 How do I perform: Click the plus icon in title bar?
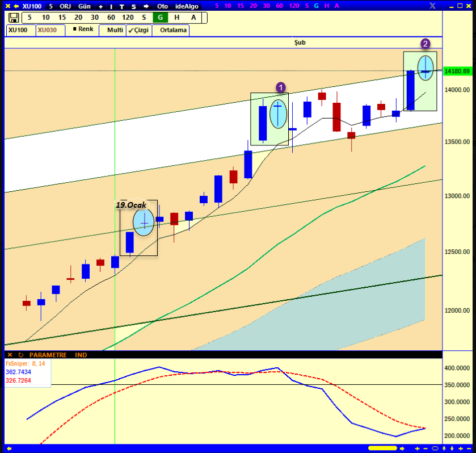click(100, 6)
